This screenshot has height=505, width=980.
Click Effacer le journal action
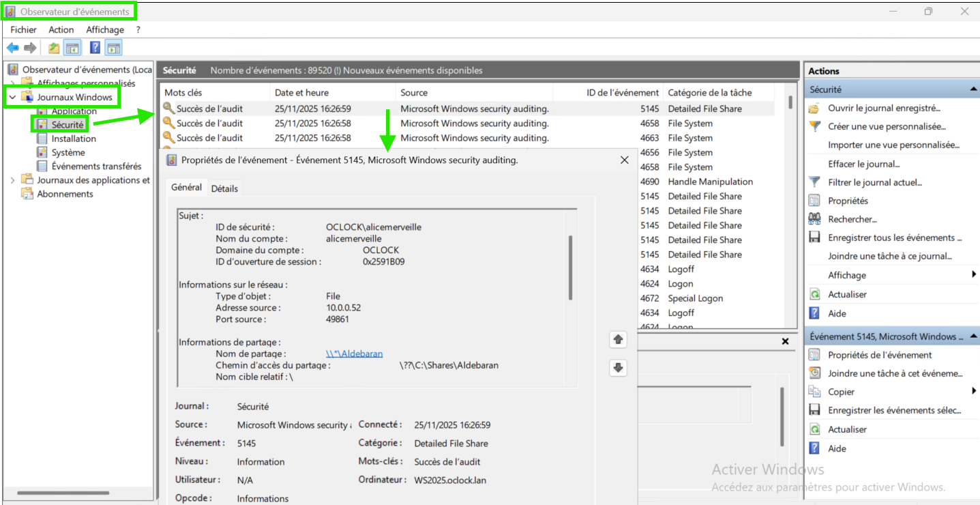pos(863,164)
